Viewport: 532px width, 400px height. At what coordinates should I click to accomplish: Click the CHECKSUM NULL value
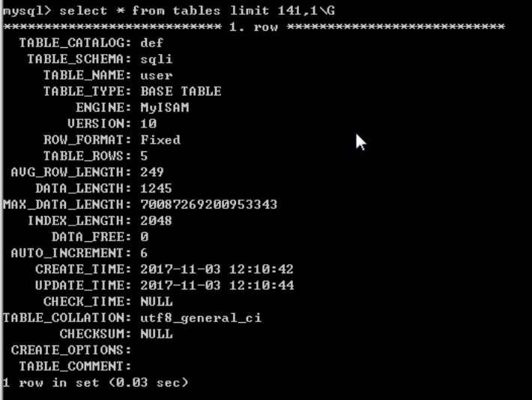(x=157, y=334)
